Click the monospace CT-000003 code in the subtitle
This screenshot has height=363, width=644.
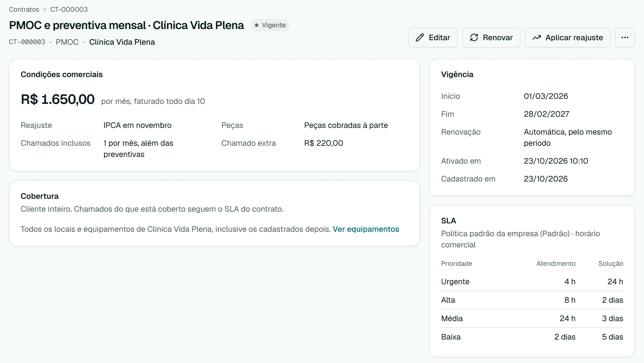coord(27,42)
